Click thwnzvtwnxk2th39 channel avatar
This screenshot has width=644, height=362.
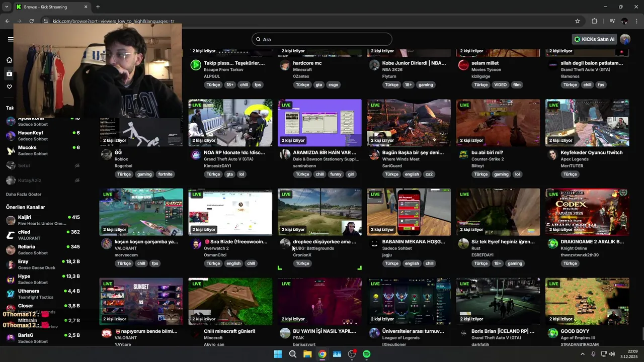tap(553, 244)
